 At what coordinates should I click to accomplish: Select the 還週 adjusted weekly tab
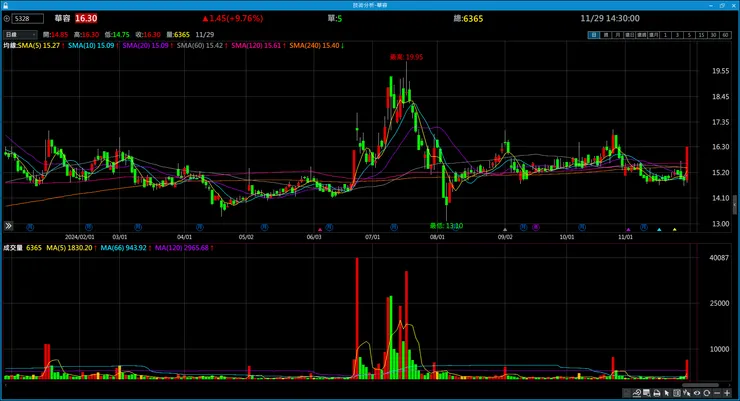[641, 35]
